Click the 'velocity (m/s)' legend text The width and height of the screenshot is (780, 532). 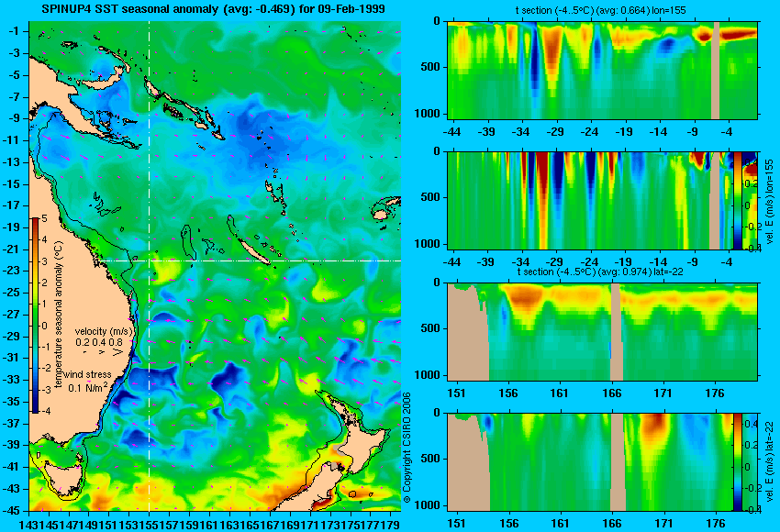(x=104, y=331)
